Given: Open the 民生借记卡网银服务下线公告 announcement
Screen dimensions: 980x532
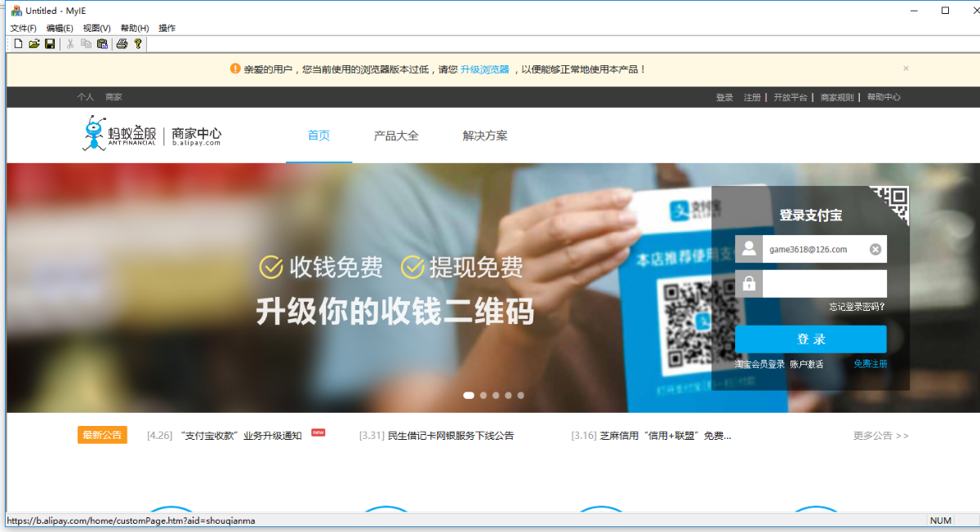Looking at the screenshot, I should (451, 436).
